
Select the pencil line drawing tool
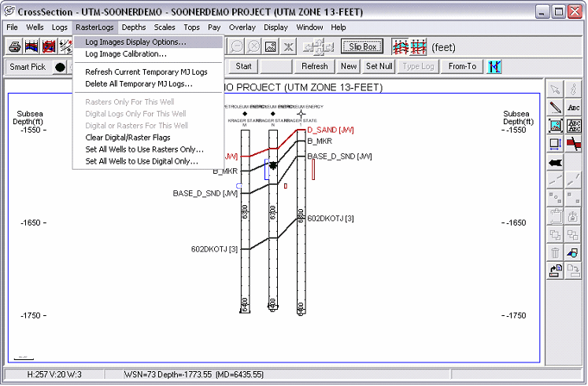[555, 107]
